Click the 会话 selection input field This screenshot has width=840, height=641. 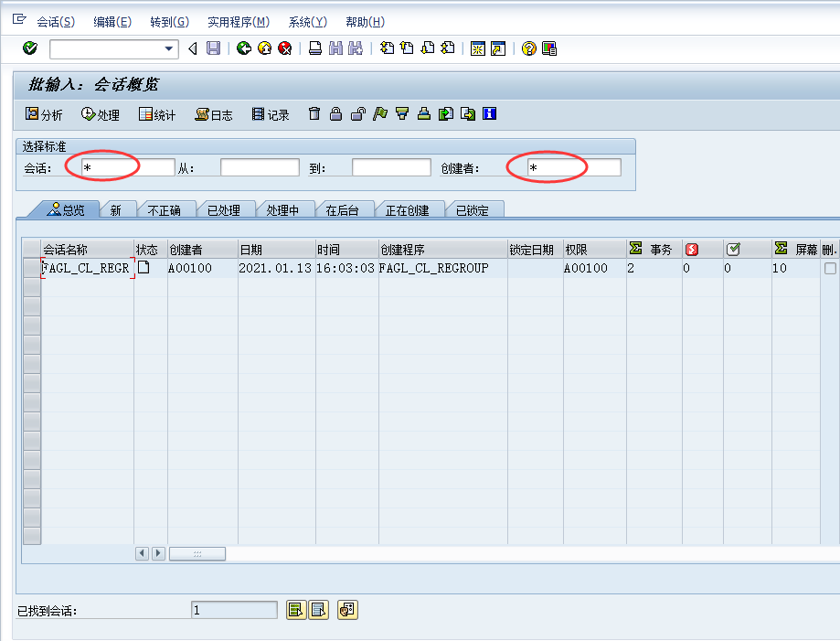[x=128, y=167]
